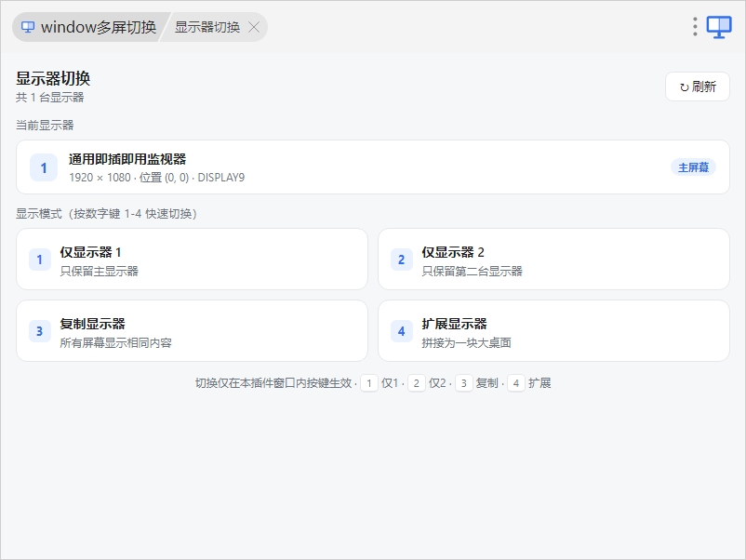Image resolution: width=746 pixels, height=560 pixels.
Task: Click the 当前显示器 section label
Action: click(45, 126)
